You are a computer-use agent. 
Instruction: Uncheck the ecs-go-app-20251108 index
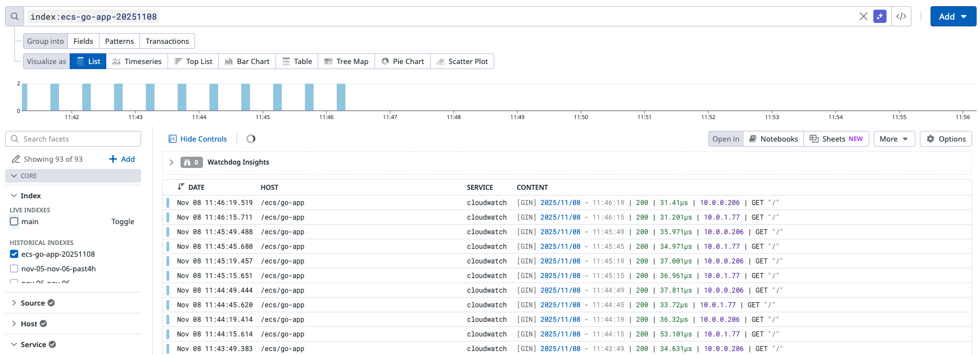(x=14, y=254)
